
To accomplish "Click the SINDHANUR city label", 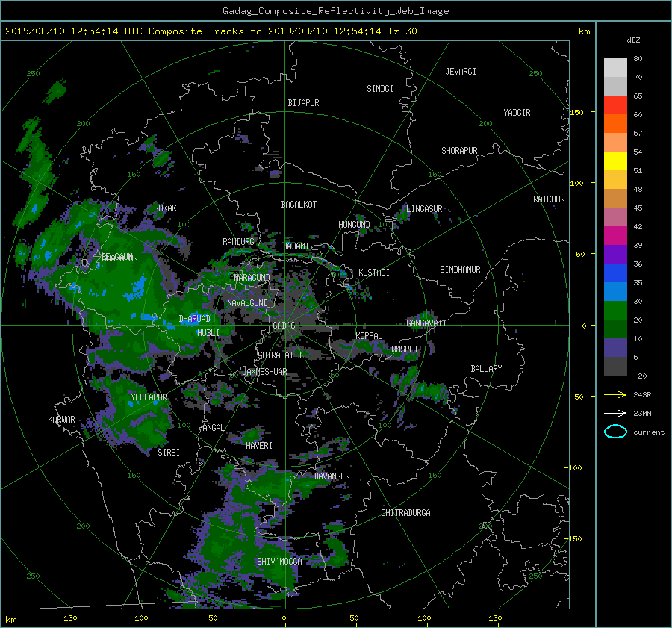I will [460, 270].
